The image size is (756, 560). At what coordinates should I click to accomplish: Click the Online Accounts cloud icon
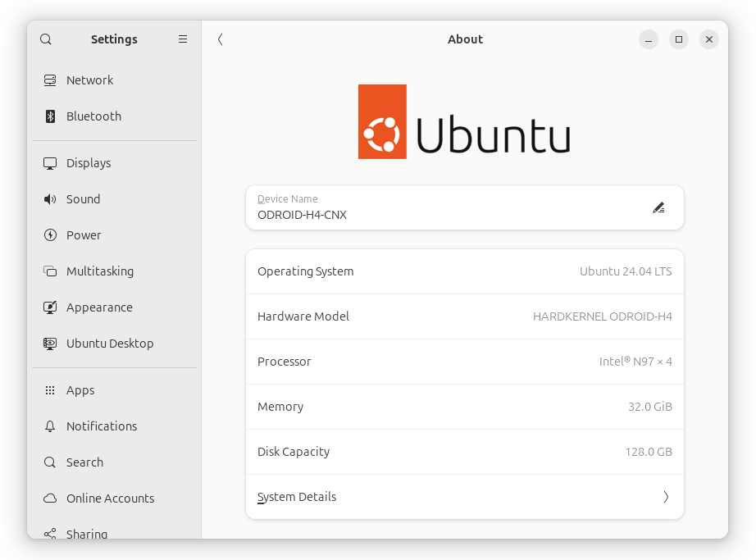[x=50, y=499]
